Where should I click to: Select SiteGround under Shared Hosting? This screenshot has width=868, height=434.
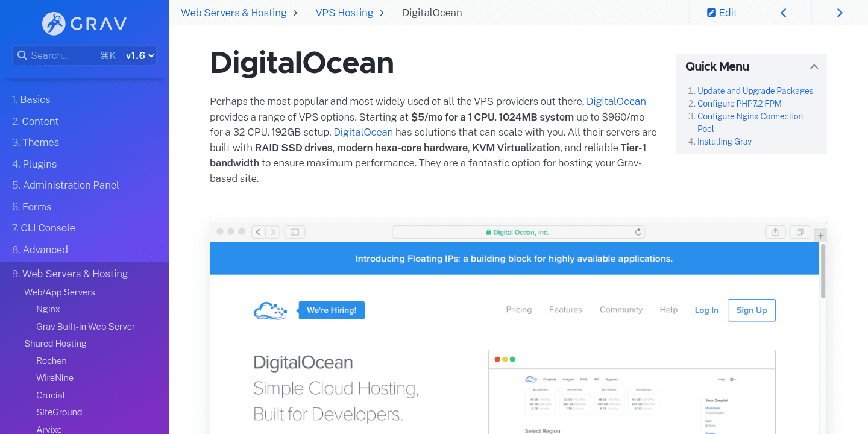pos(59,412)
